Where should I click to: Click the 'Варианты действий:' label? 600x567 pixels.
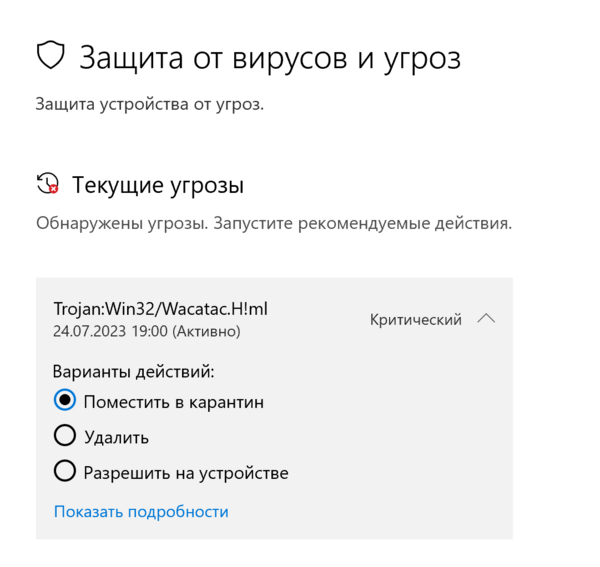(134, 371)
